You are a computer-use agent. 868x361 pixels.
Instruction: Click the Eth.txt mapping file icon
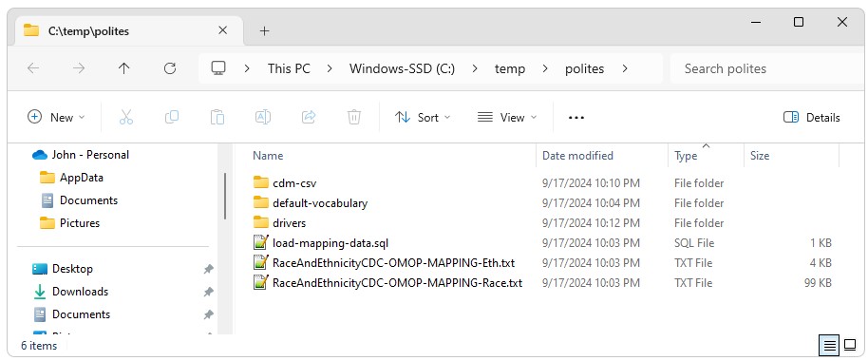coord(261,262)
